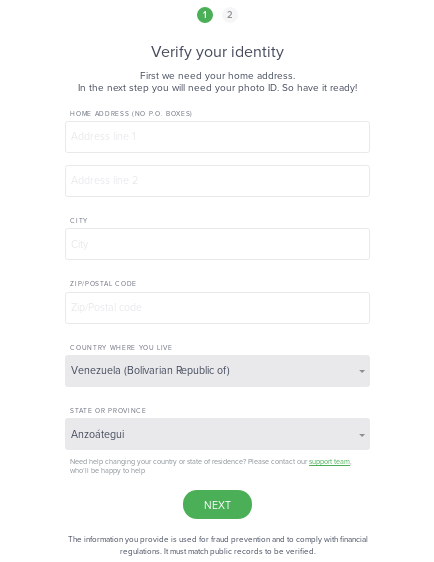Click the arrow on state selector
Screen dimensions: 434x562
point(362,435)
